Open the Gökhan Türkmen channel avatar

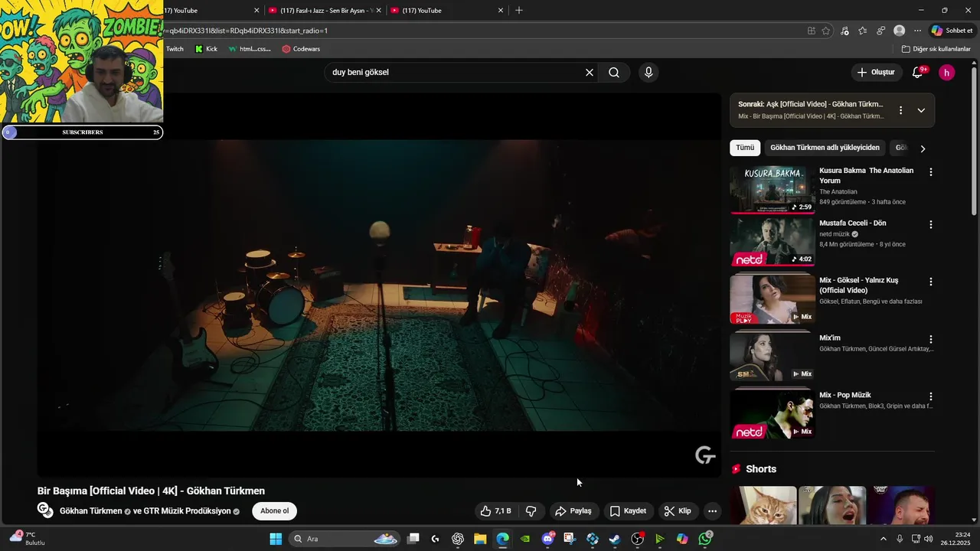point(45,511)
